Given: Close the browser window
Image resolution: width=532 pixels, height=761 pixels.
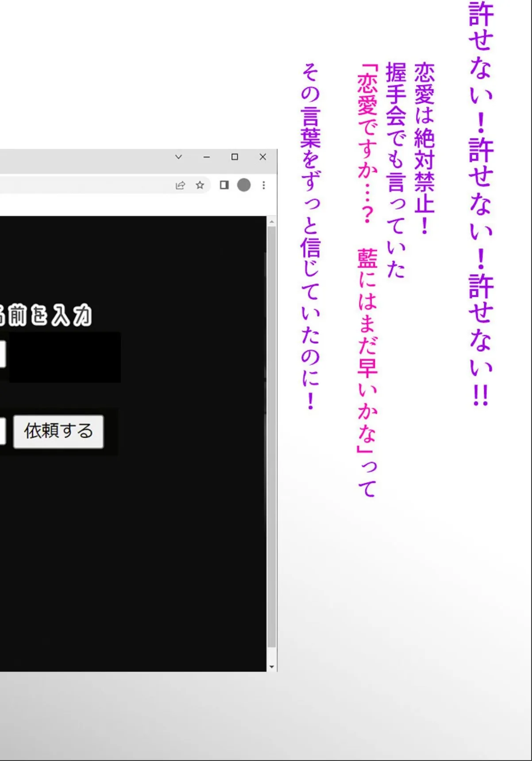Looking at the screenshot, I should coord(263,157).
